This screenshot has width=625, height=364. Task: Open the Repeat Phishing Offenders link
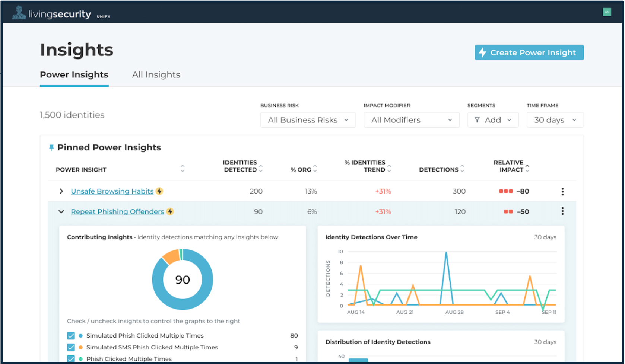117,211
